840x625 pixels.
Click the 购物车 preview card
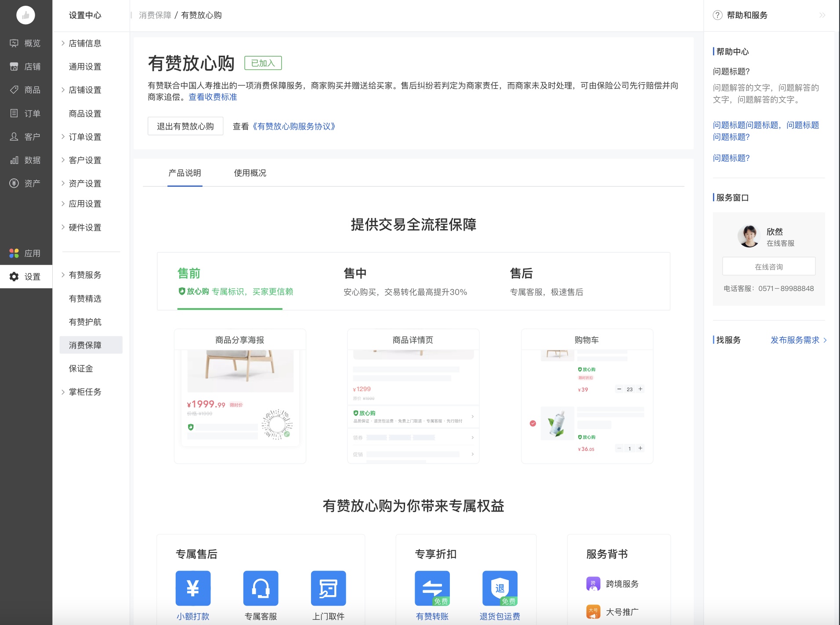587,396
